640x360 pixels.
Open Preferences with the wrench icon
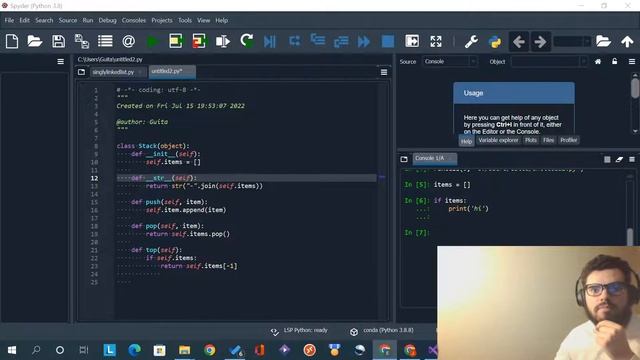coord(471,41)
